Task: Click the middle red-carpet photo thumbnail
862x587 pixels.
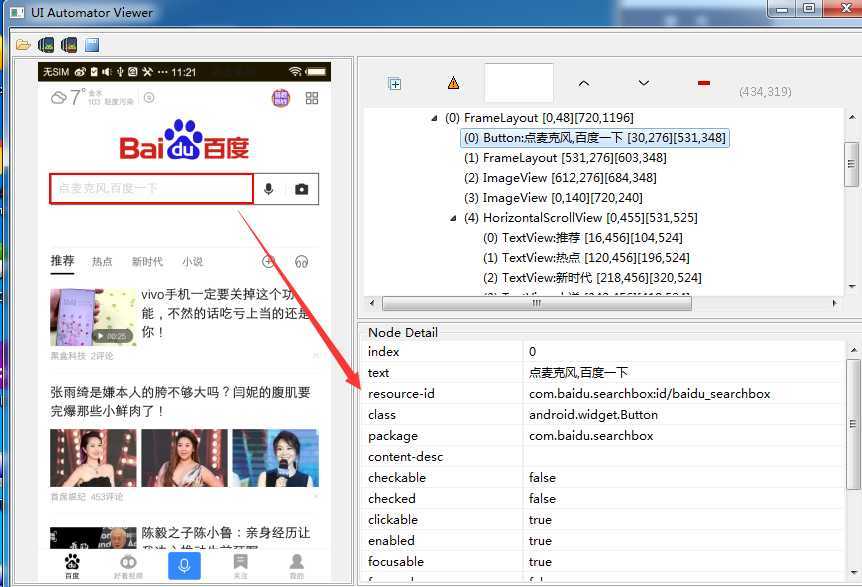Action: [x=184, y=458]
